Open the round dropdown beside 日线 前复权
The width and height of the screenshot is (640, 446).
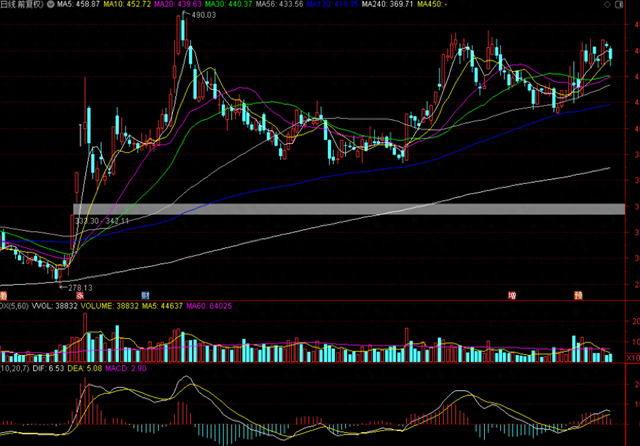pos(51,4)
